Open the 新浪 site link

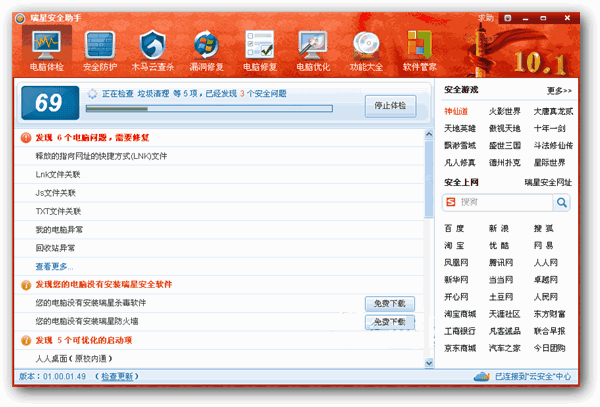pyautogui.click(x=499, y=229)
